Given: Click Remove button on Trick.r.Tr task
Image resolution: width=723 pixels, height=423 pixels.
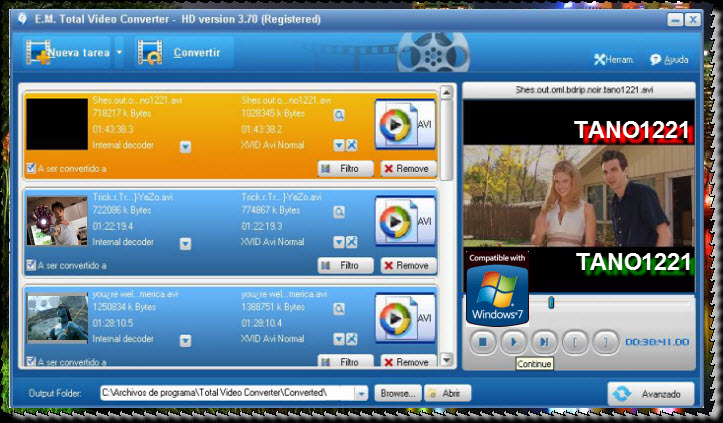Looking at the screenshot, I should [407, 265].
